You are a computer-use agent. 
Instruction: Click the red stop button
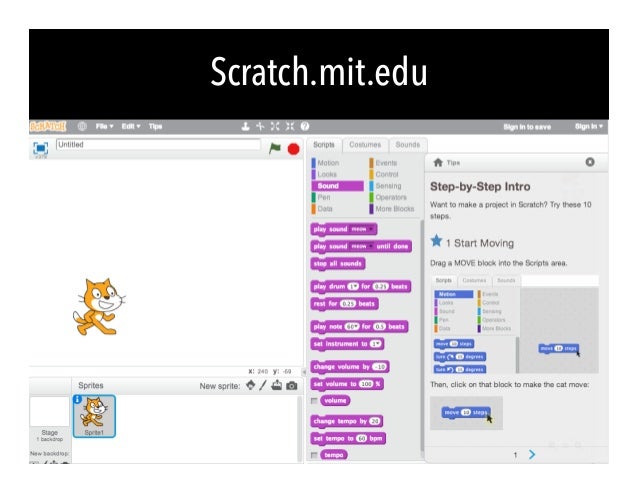pos(293,149)
